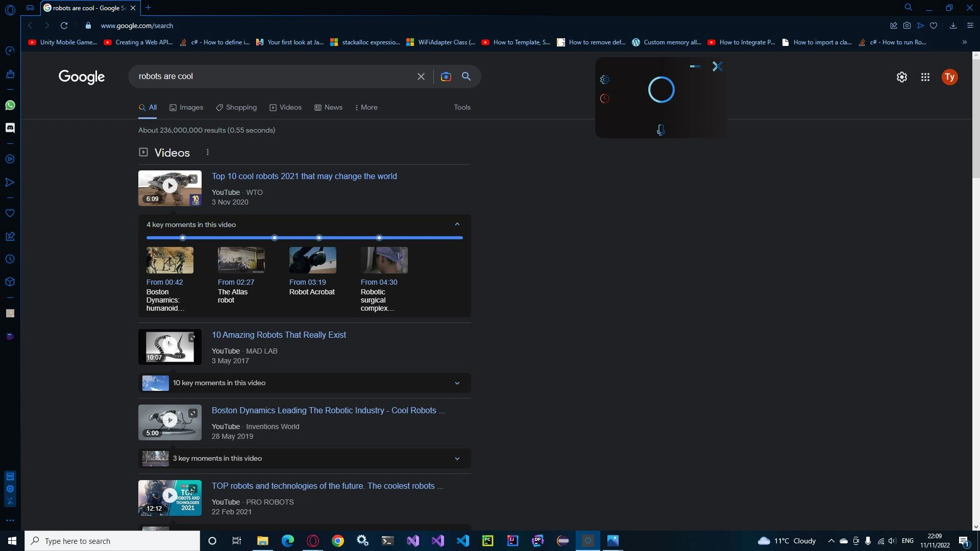Image resolution: width=980 pixels, height=551 pixels.
Task: Click Robot Acrobat key moment thumbnail
Action: tap(312, 260)
